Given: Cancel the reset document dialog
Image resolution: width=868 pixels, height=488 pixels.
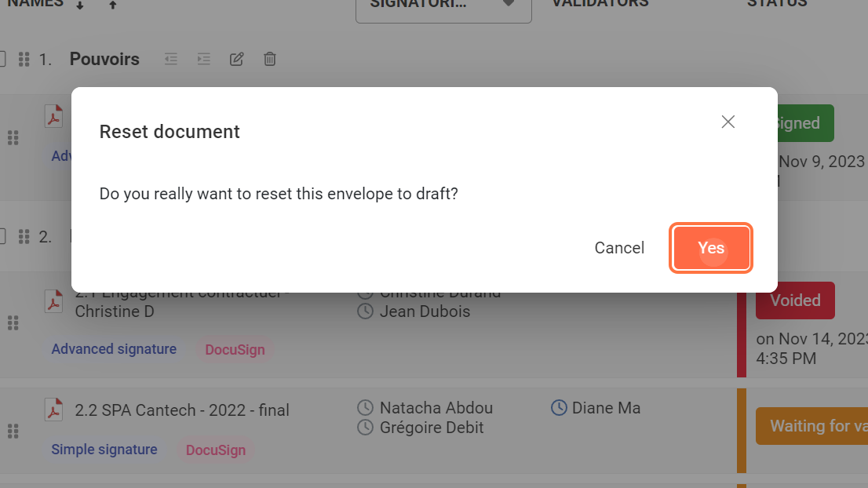Looking at the screenshot, I should pyautogui.click(x=619, y=248).
